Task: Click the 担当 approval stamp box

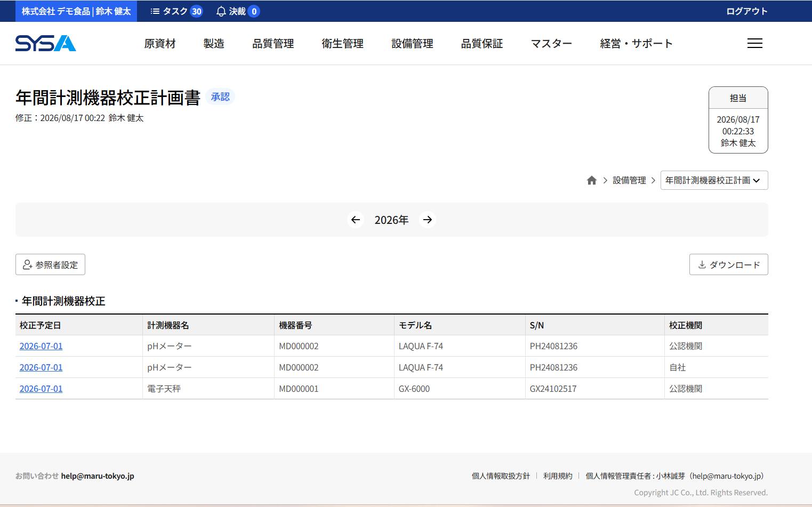Action: coord(738,120)
